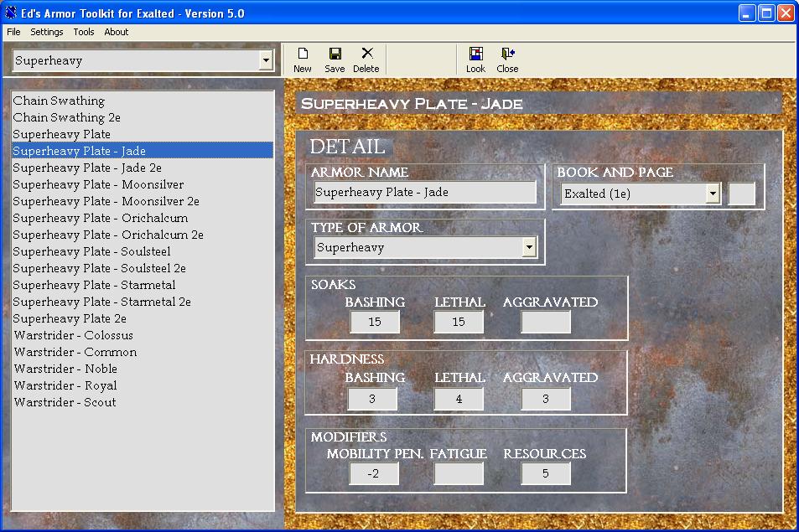Click the Resources field
Viewport: 799px width, 532px height.
click(546, 473)
